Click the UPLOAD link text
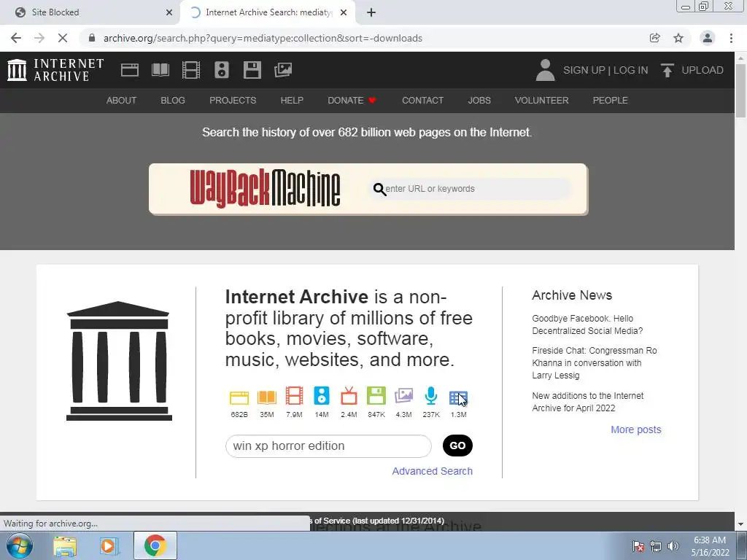Viewport: 747px width, 560px height. tap(703, 70)
